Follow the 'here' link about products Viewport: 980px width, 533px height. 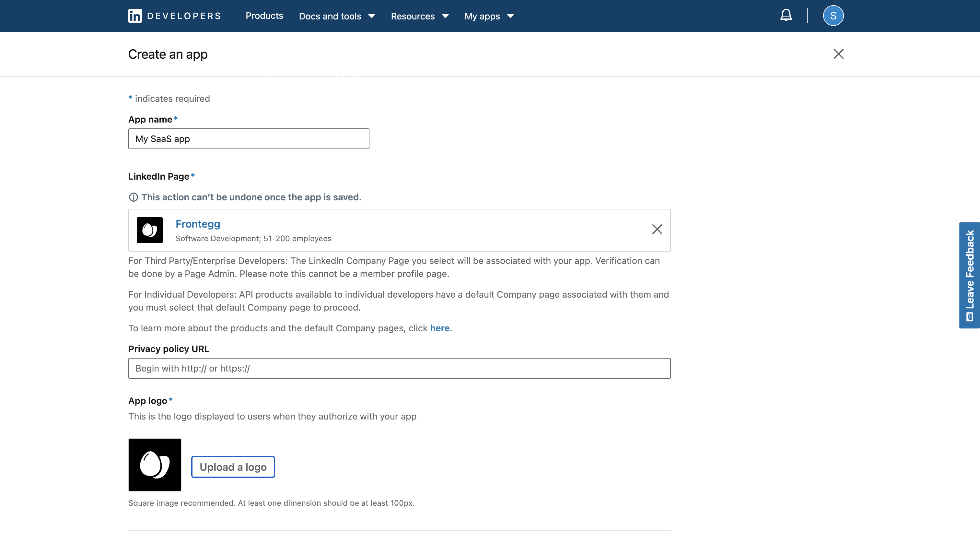coord(439,328)
